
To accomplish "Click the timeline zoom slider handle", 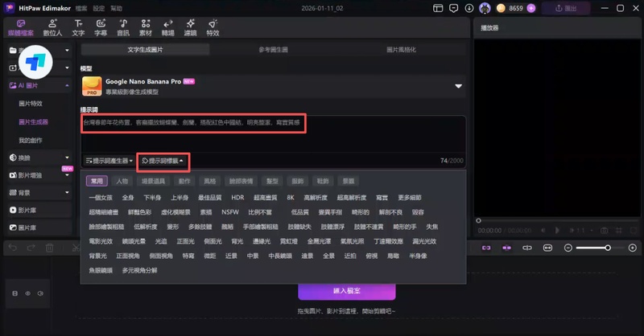I will 608,248.
